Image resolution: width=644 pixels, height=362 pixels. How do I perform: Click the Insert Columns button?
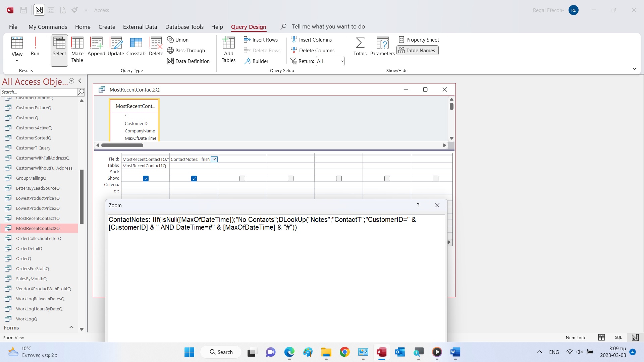[311, 40]
